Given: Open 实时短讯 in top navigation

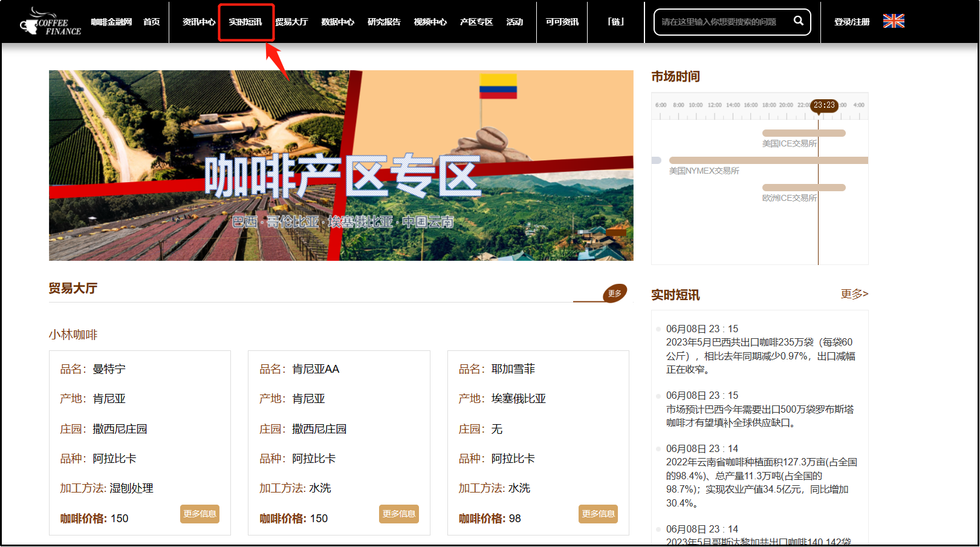Looking at the screenshot, I should click(x=245, y=22).
